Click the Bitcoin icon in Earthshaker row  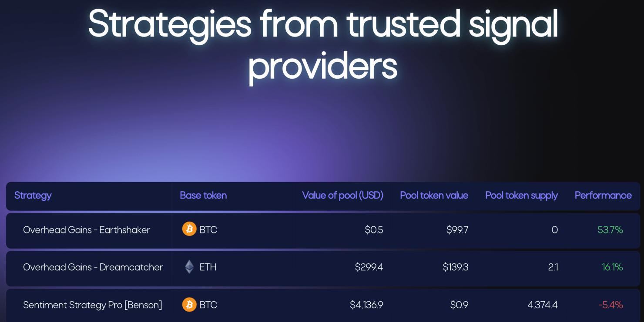pos(189,229)
